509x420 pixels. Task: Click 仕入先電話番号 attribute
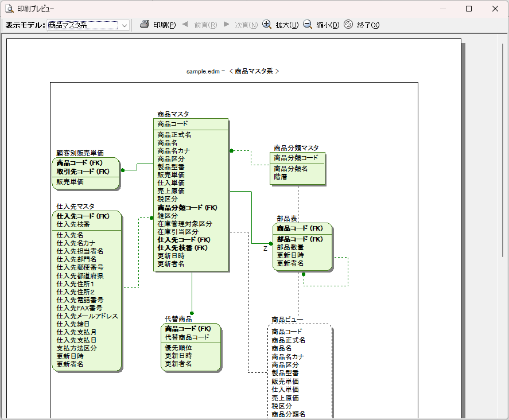[x=80, y=300]
